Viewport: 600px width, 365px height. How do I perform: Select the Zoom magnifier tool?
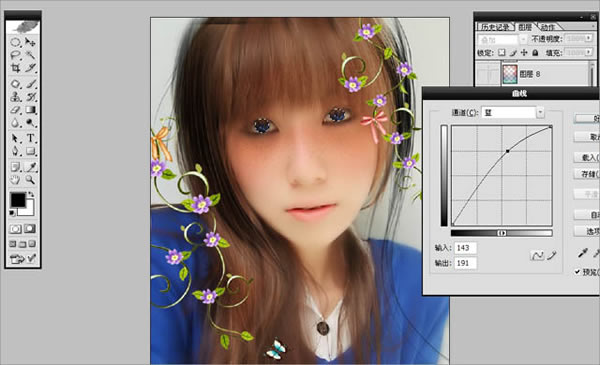pyautogui.click(x=30, y=179)
